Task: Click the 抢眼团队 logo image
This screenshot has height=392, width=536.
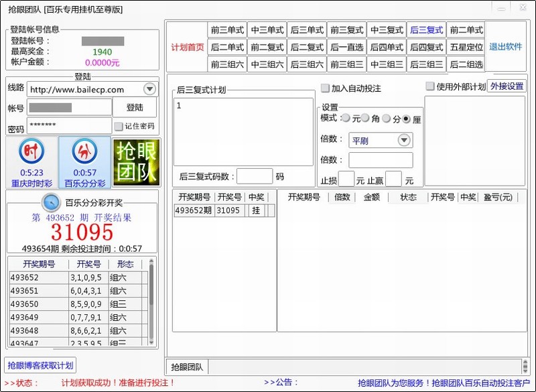Action: 137,161
